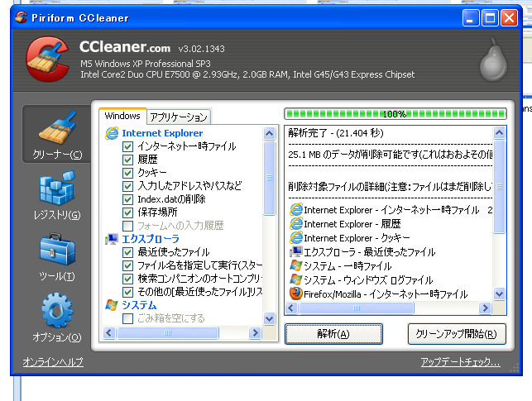Open the オプション (Options) gear section
This screenshot has height=401, width=532.
pos(57,317)
